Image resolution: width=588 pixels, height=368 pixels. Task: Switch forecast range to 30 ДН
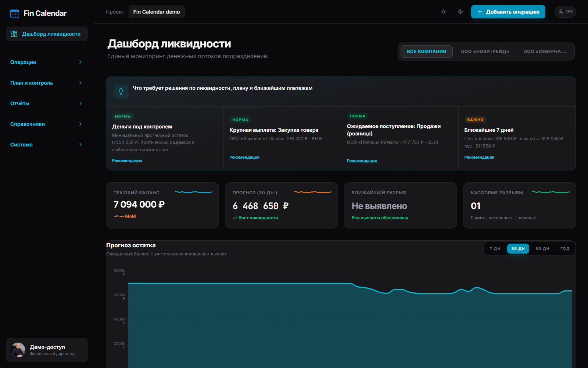pos(518,249)
